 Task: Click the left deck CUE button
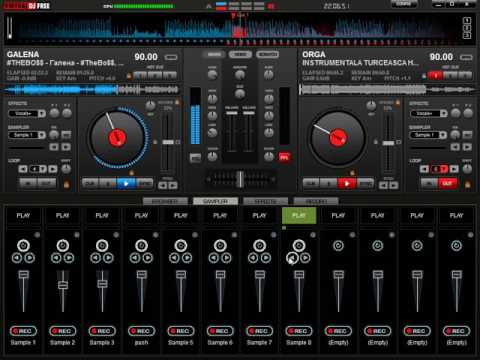[x=90, y=184]
